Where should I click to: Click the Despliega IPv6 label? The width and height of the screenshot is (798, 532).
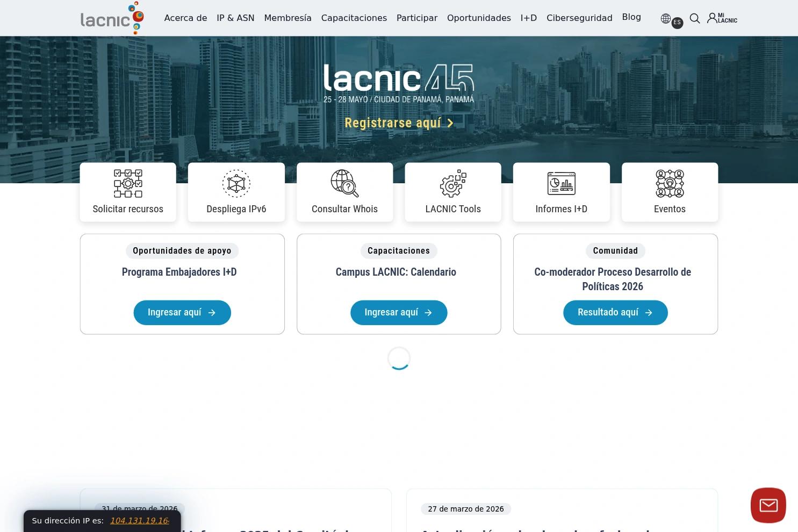(x=236, y=209)
